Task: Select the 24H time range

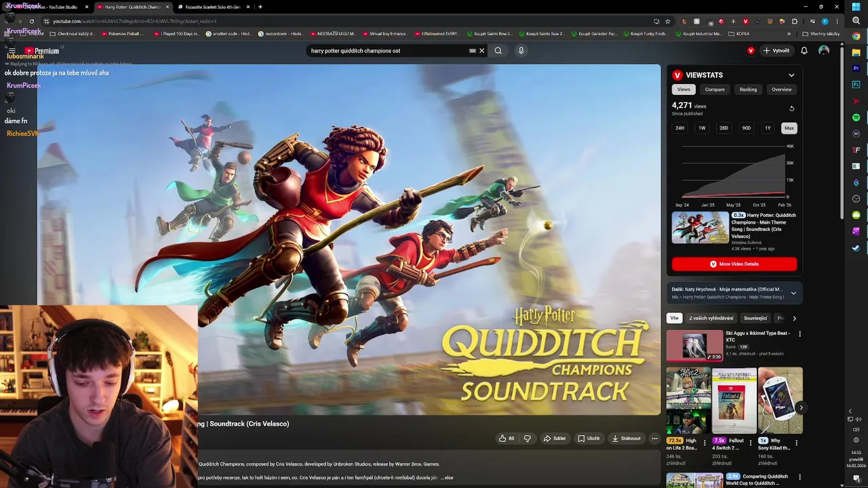Action: 680,128
